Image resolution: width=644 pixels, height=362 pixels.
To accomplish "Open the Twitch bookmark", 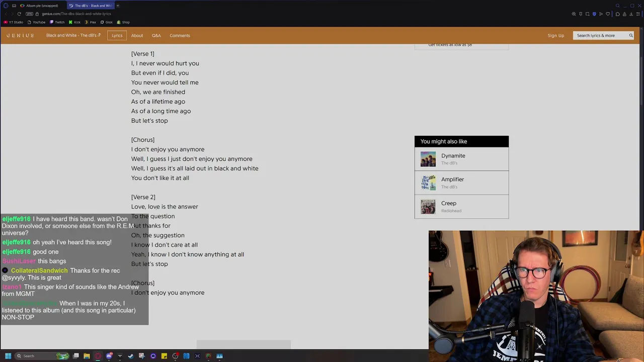I will tap(57, 22).
